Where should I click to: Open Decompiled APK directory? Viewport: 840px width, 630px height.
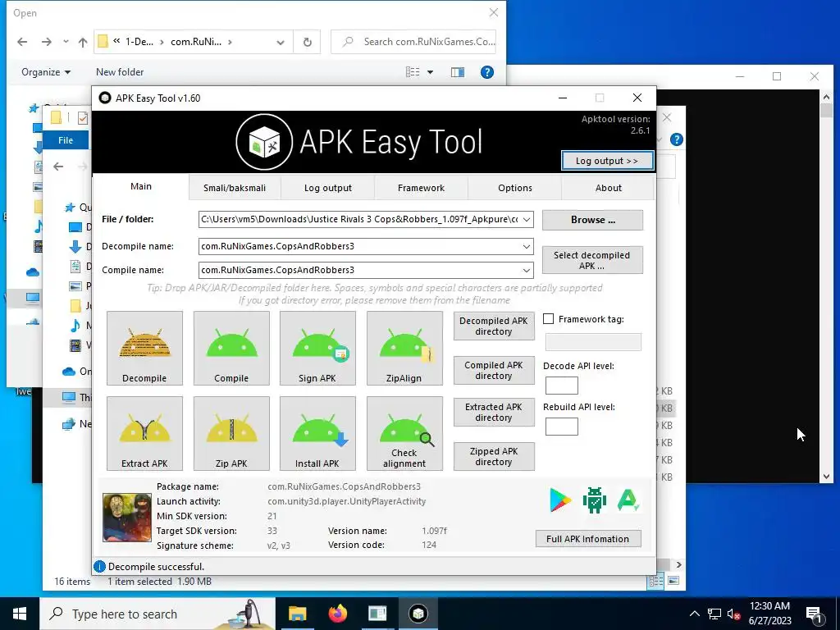click(494, 326)
